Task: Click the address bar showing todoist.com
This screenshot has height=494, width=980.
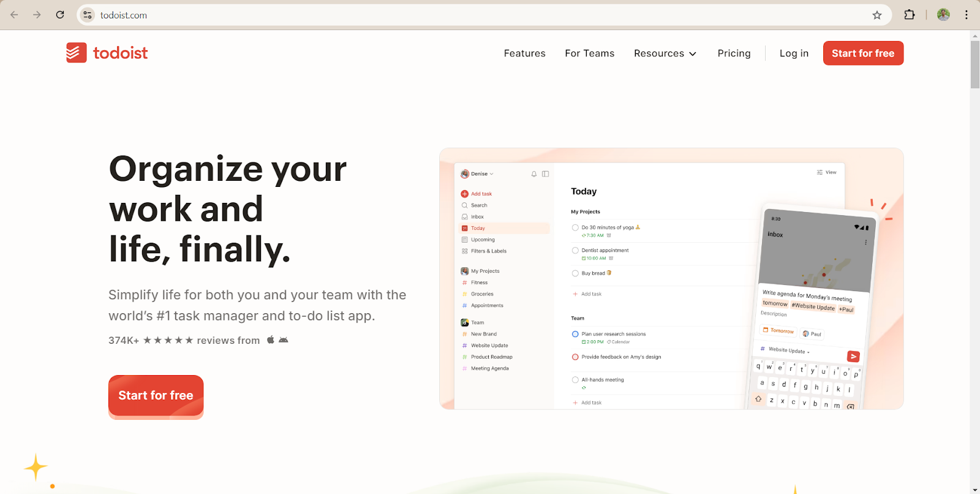Action: (x=484, y=15)
